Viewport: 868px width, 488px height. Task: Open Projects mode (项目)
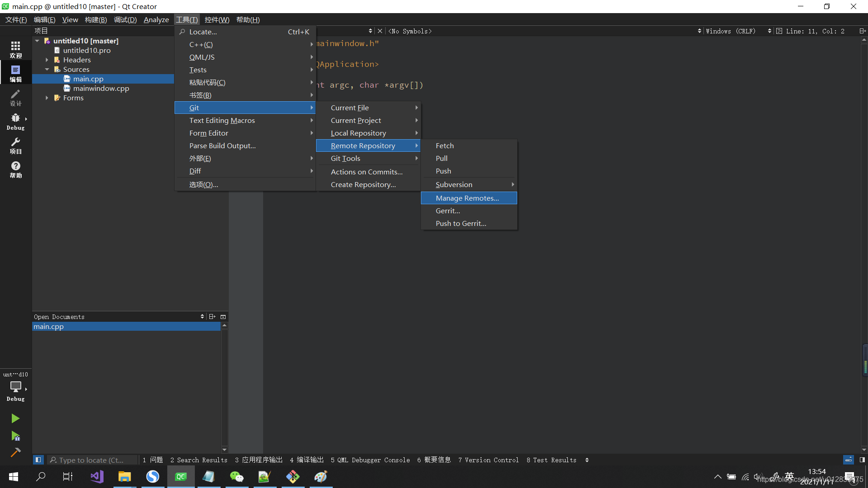pos(16,145)
